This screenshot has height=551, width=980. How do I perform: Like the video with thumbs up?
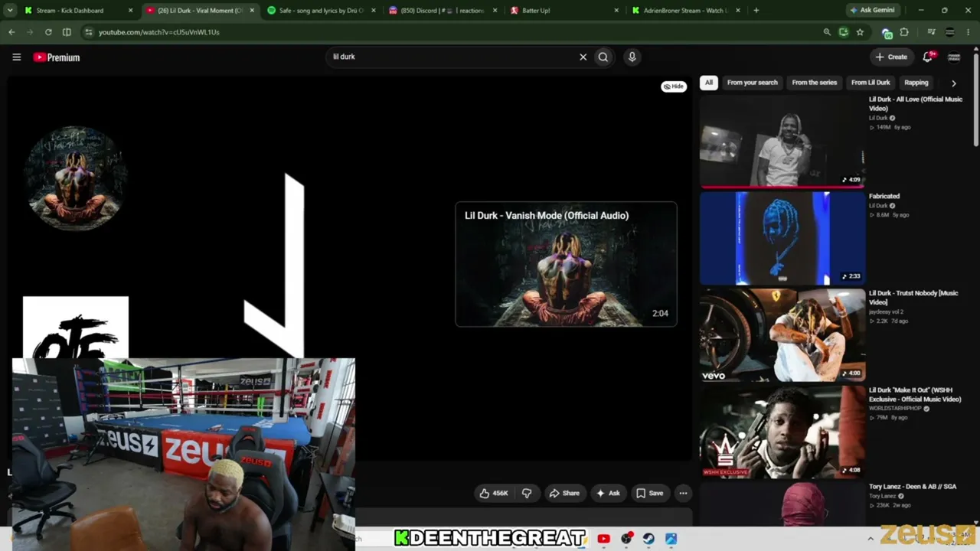pos(494,494)
